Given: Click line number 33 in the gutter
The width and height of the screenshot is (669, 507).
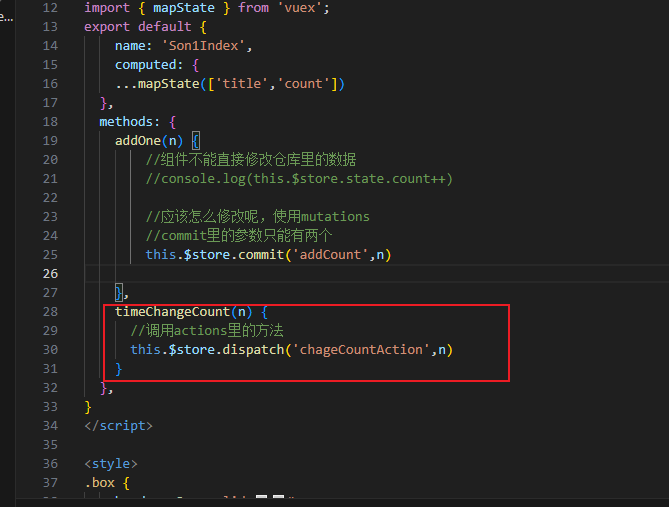Looking at the screenshot, I should tap(50, 407).
